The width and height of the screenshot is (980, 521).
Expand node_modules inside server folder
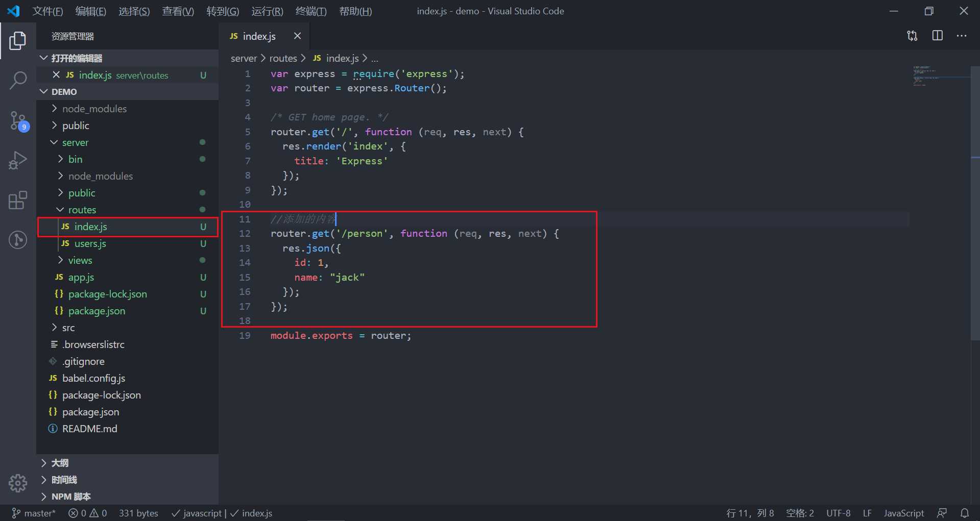point(128,176)
